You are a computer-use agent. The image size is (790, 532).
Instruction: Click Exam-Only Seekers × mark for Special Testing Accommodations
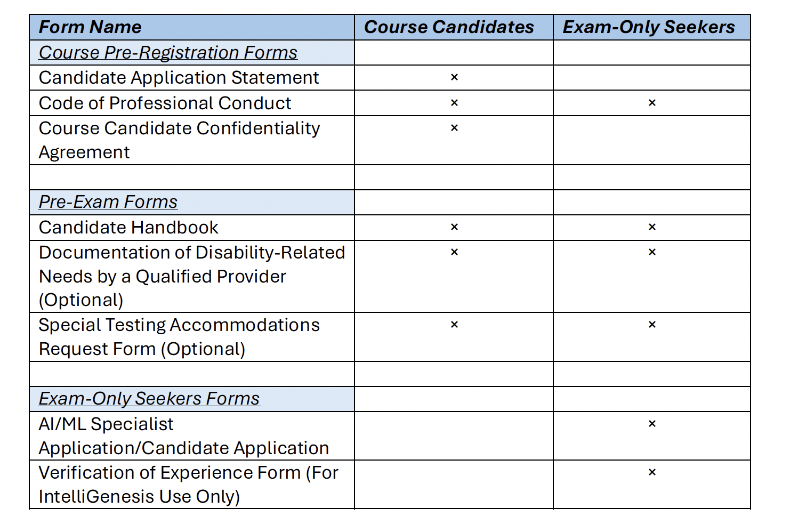click(x=651, y=325)
